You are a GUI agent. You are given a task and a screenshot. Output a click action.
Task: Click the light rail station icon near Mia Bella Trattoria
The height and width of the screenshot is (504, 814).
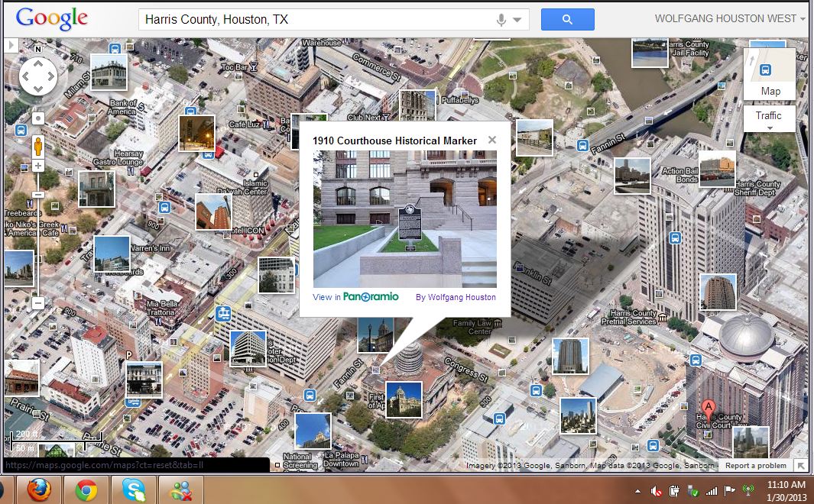point(223,314)
